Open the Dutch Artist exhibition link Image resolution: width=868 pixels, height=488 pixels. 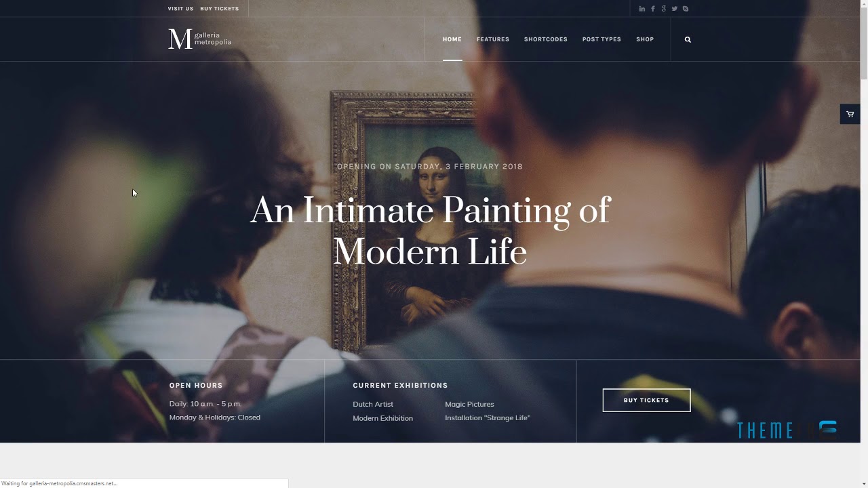(373, 404)
